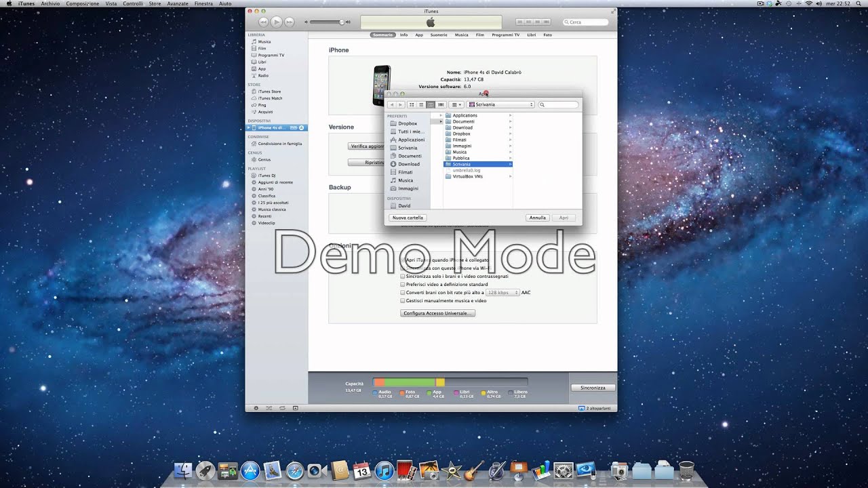868x488 pixels.
Task: Click the Open dialog search field
Action: (x=559, y=105)
